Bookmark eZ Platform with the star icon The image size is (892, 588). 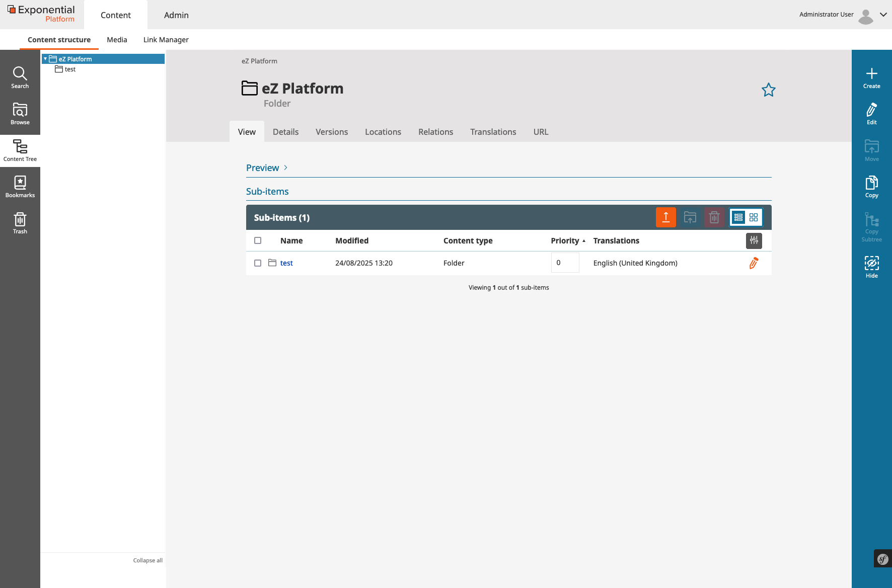(769, 90)
